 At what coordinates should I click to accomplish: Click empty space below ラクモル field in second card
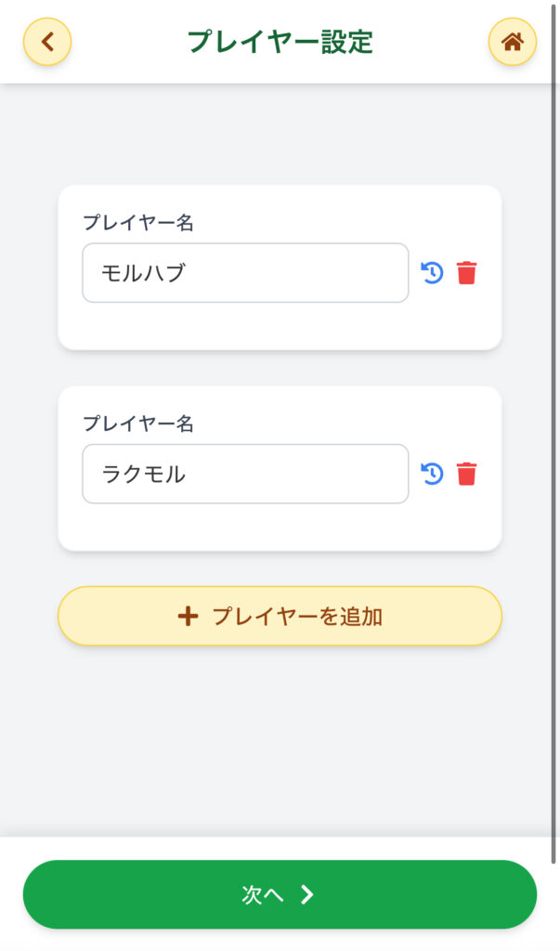pos(279,528)
